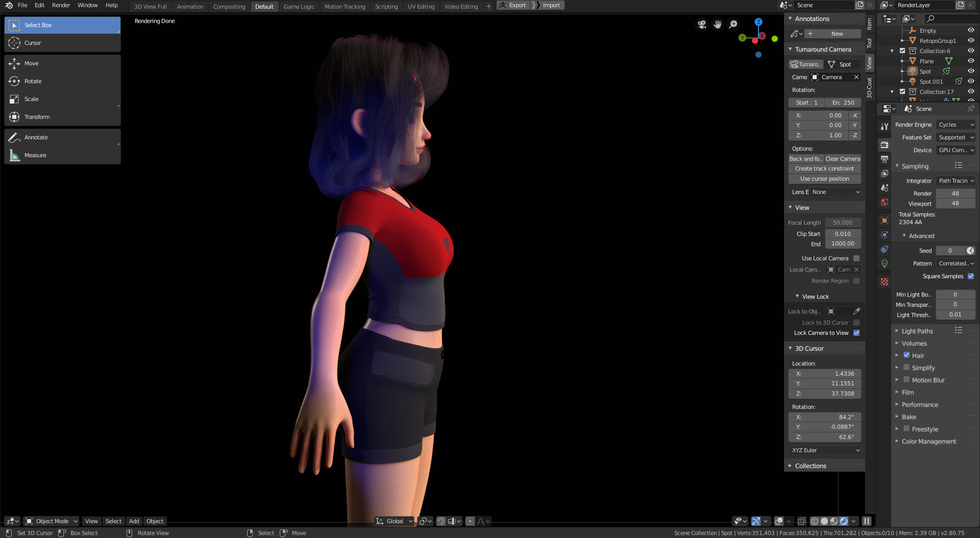The height and width of the screenshot is (538, 980).
Task: Open the viewport Add menu
Action: pos(134,521)
